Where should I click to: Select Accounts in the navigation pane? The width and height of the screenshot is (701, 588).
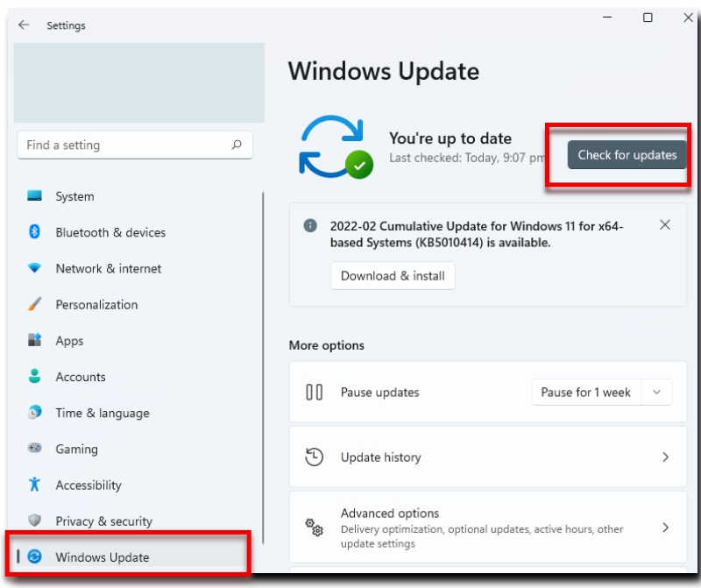coord(81,377)
